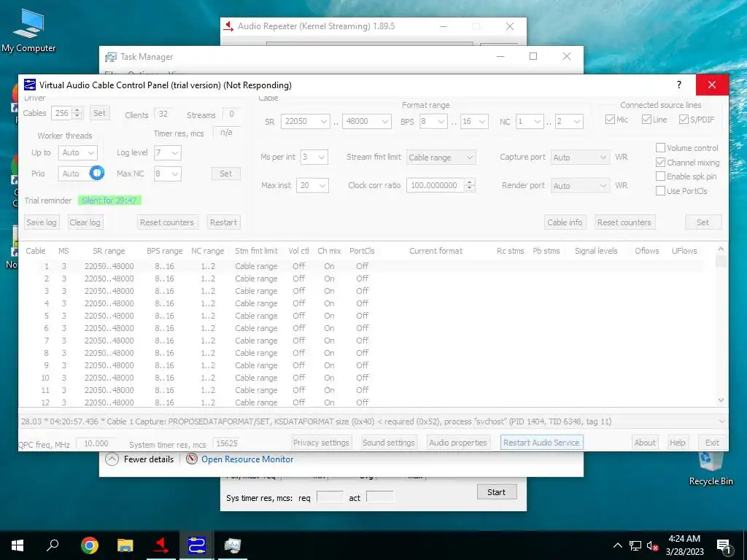Toggle the S/PDIF source line checkbox

[x=684, y=120]
